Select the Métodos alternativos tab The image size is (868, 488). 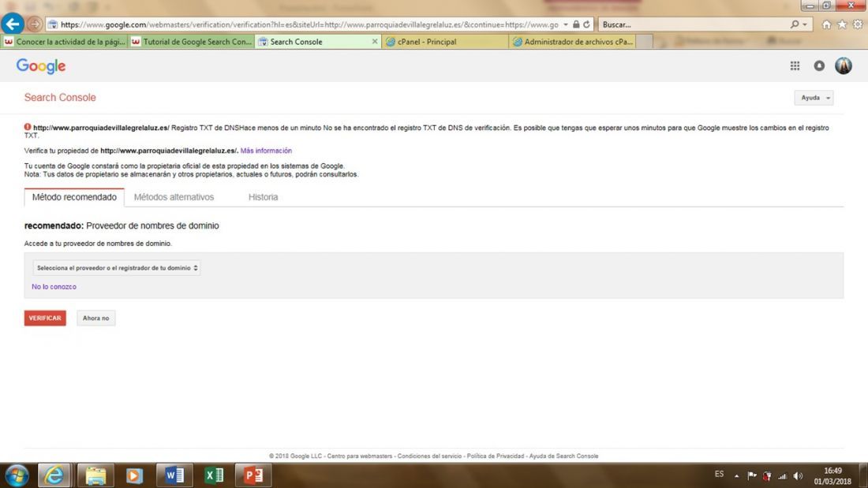pyautogui.click(x=174, y=197)
